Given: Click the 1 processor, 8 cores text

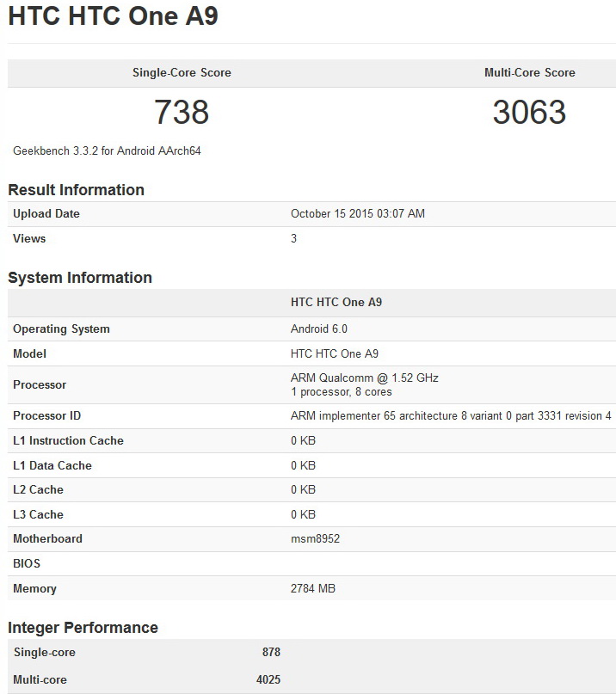Looking at the screenshot, I should [342, 391].
